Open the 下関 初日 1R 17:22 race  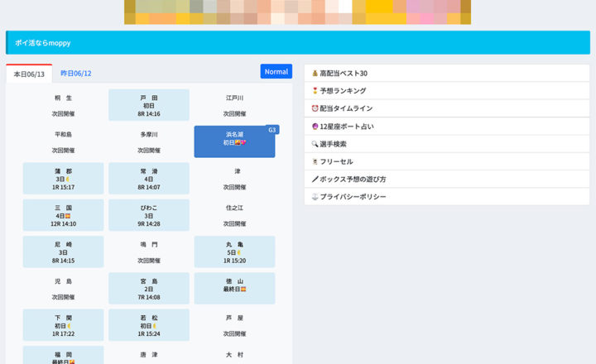pyautogui.click(x=63, y=325)
